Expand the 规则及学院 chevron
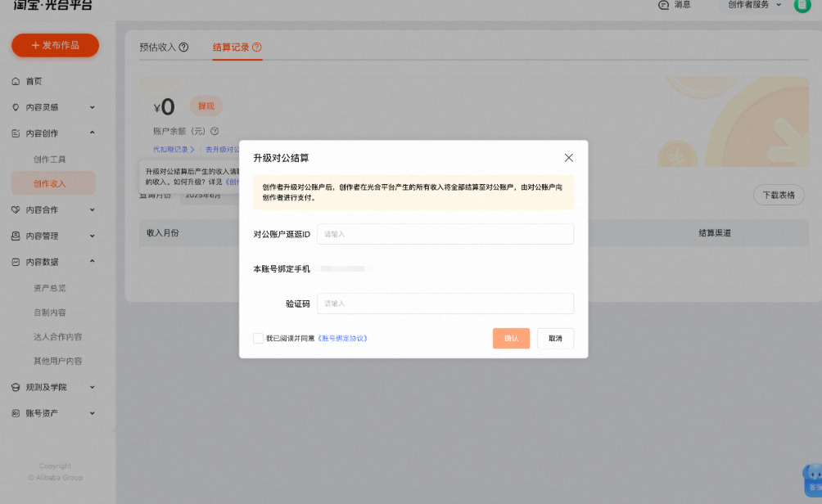822x504 pixels. pyautogui.click(x=93, y=387)
